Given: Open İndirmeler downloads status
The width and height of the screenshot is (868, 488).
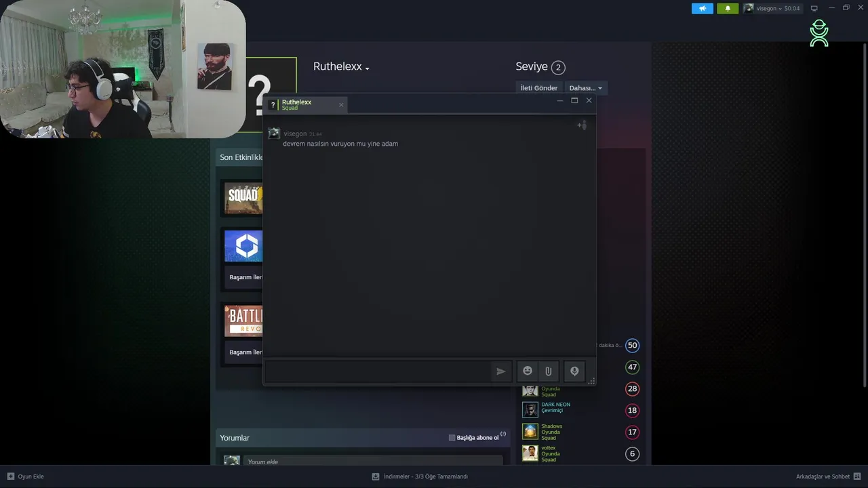Looking at the screenshot, I should click(x=425, y=476).
